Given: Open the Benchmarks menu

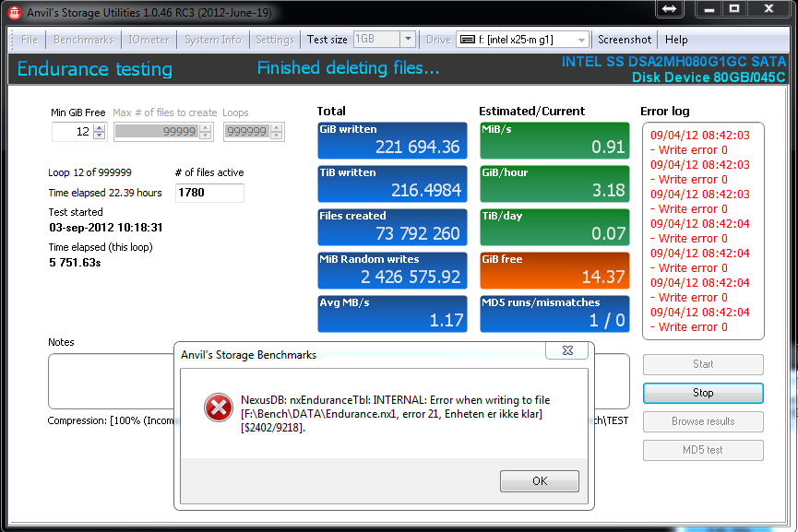Looking at the screenshot, I should pos(83,40).
